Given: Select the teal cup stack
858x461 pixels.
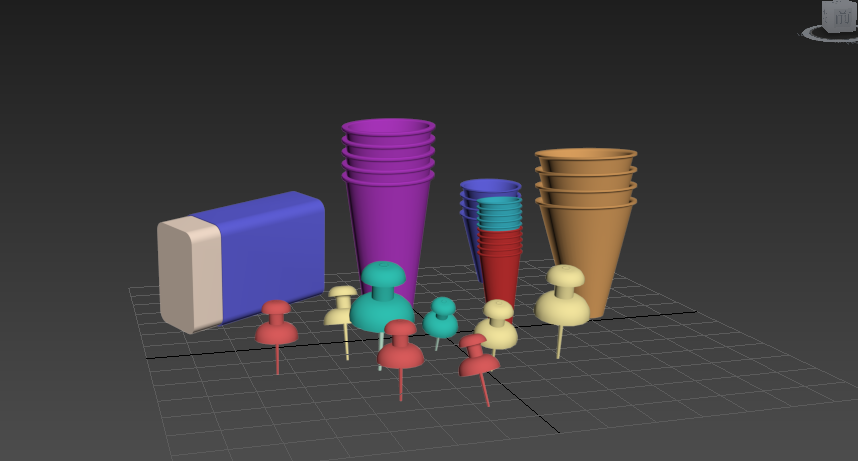Looking at the screenshot, I should 499,213.
